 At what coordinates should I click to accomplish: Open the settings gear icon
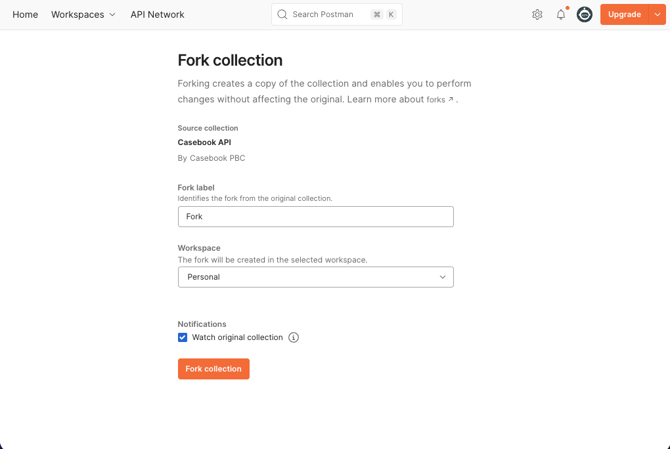[x=537, y=15]
